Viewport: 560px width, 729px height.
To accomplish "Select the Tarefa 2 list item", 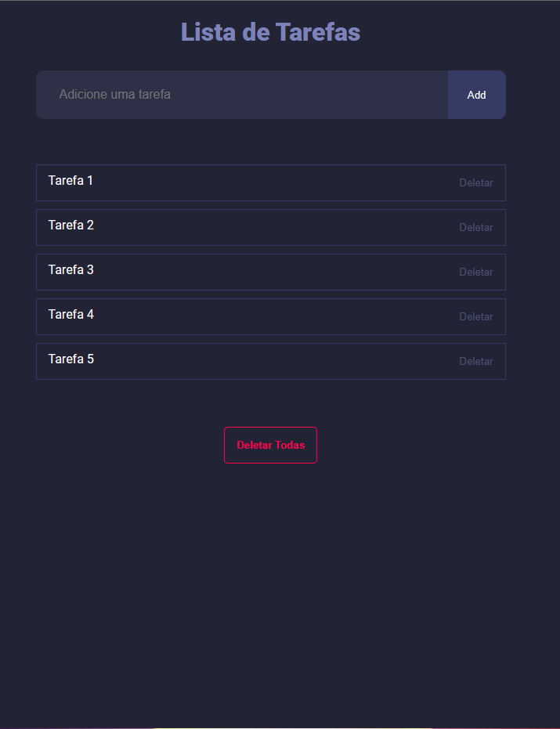I will 270,226.
